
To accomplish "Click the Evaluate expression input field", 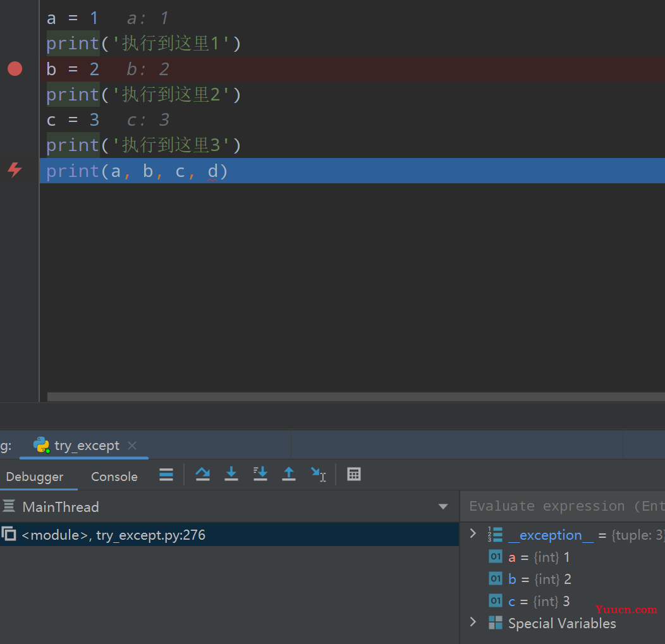I will (563, 506).
